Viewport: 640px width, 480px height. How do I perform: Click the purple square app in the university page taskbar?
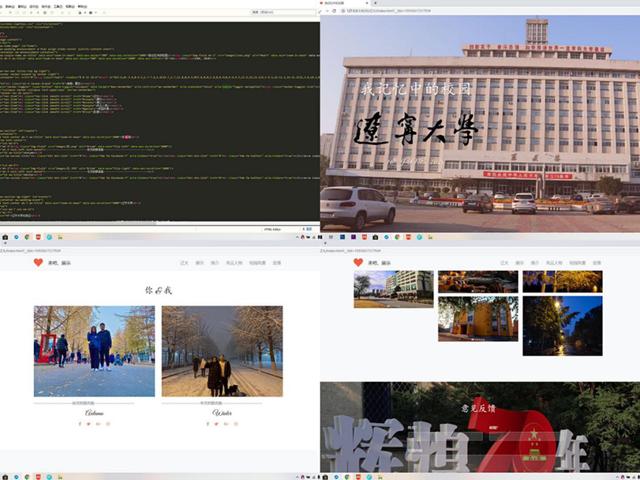pos(353,237)
